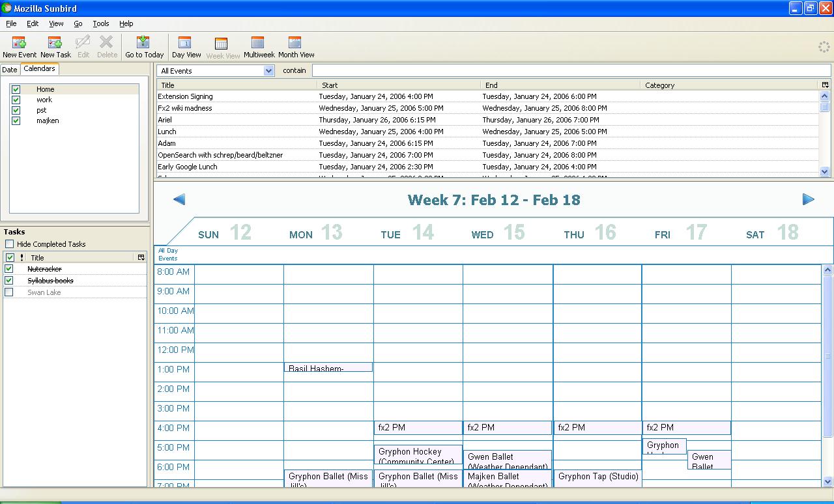The width and height of the screenshot is (834, 504).
Task: Click the New Event toolbar icon
Action: coord(19,46)
